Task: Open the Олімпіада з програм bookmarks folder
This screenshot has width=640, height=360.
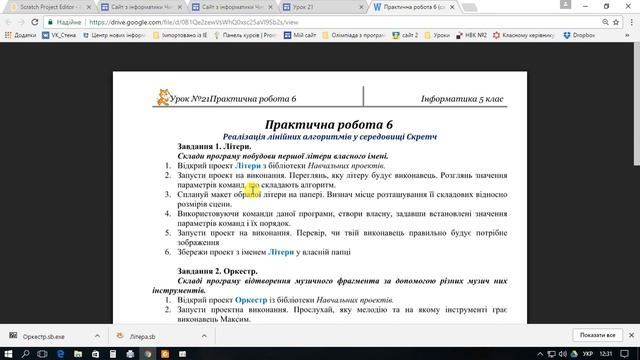Action: 354,36
